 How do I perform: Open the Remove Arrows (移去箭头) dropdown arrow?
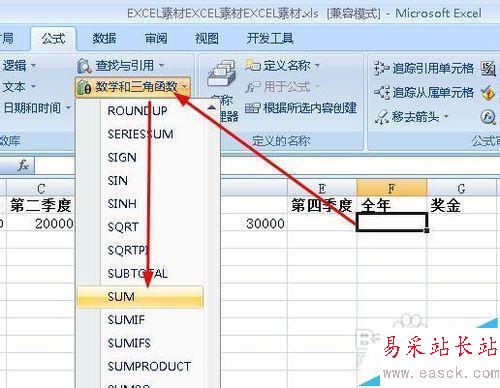coord(446,117)
